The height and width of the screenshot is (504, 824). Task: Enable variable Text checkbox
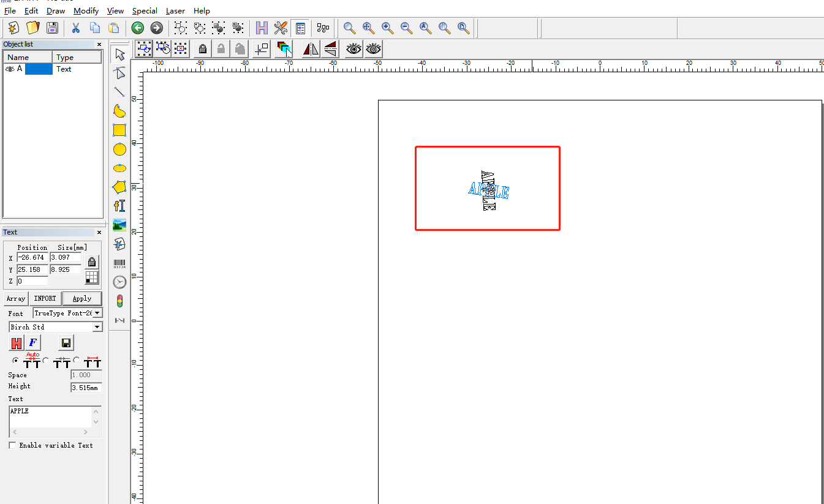12,445
